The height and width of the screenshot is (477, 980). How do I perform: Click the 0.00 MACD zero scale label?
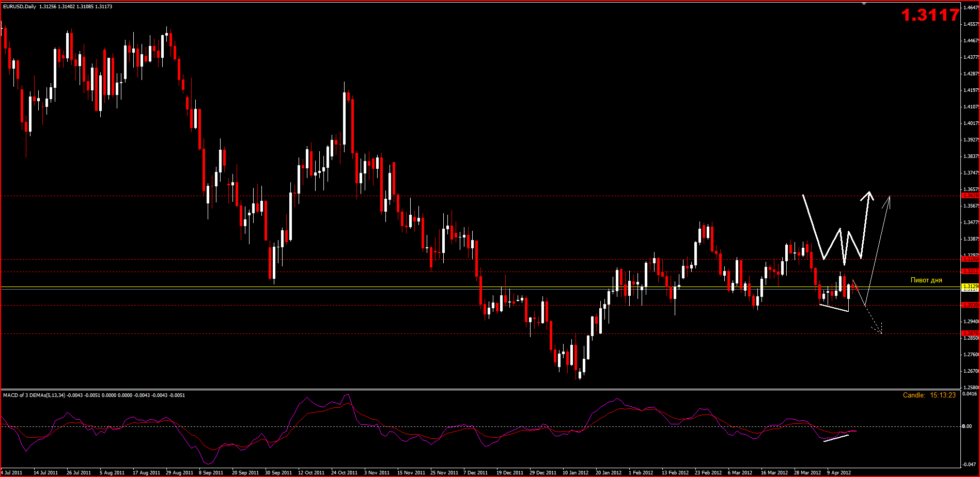point(967,426)
